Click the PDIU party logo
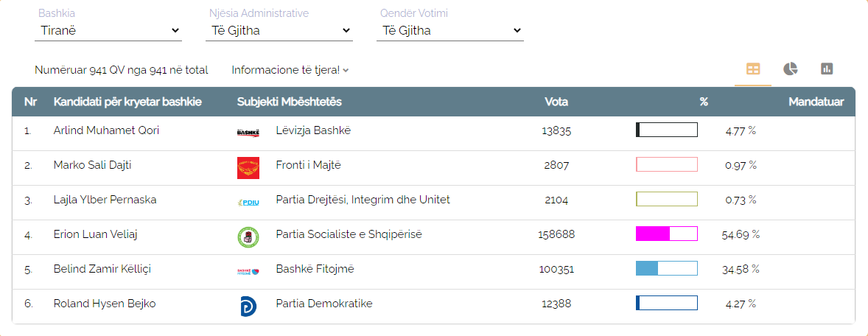 pyautogui.click(x=248, y=201)
